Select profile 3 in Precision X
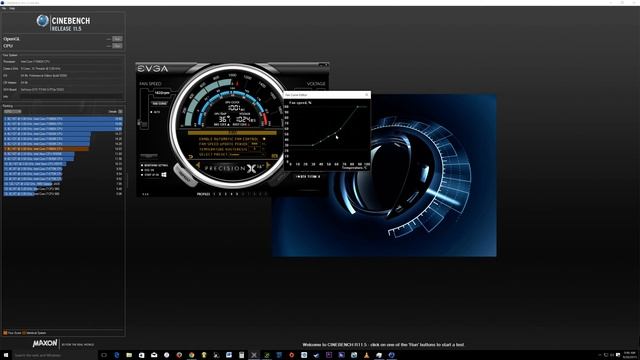Viewport: 640px width, 360px height. [226, 194]
